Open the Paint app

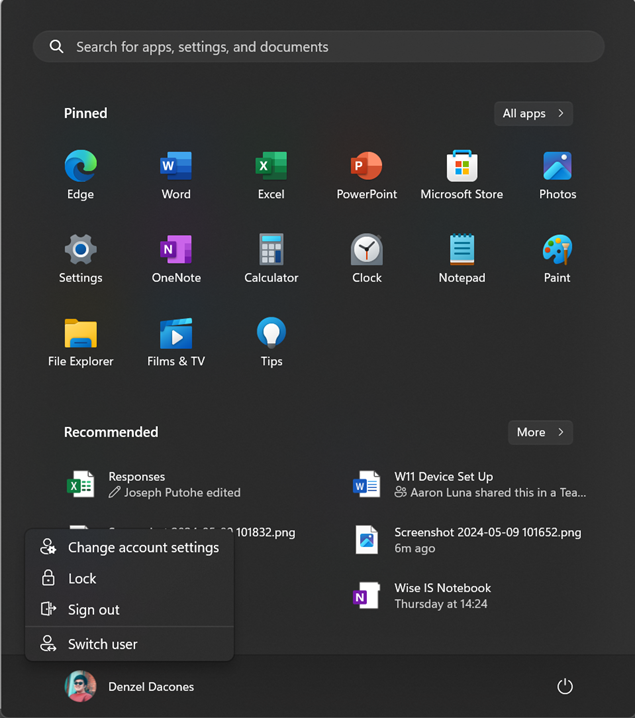pyautogui.click(x=557, y=249)
